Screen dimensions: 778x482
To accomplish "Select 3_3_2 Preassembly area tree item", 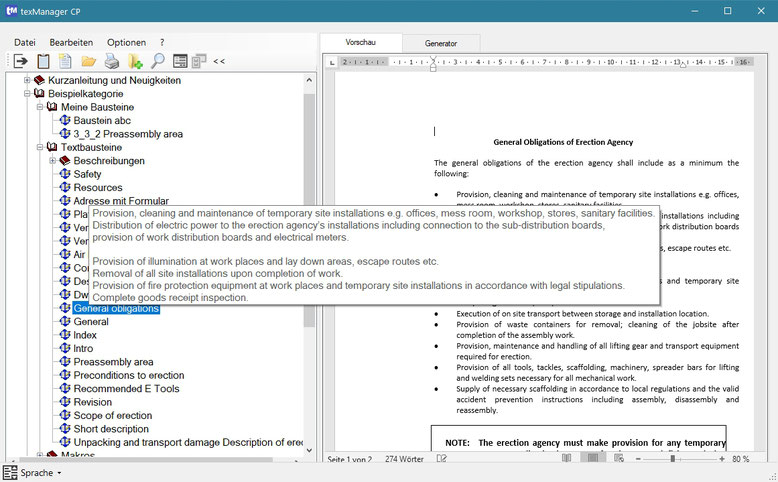I will point(128,134).
